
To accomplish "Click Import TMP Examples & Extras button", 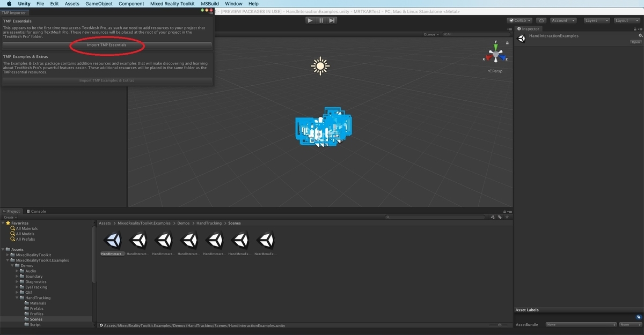I will coord(107,80).
